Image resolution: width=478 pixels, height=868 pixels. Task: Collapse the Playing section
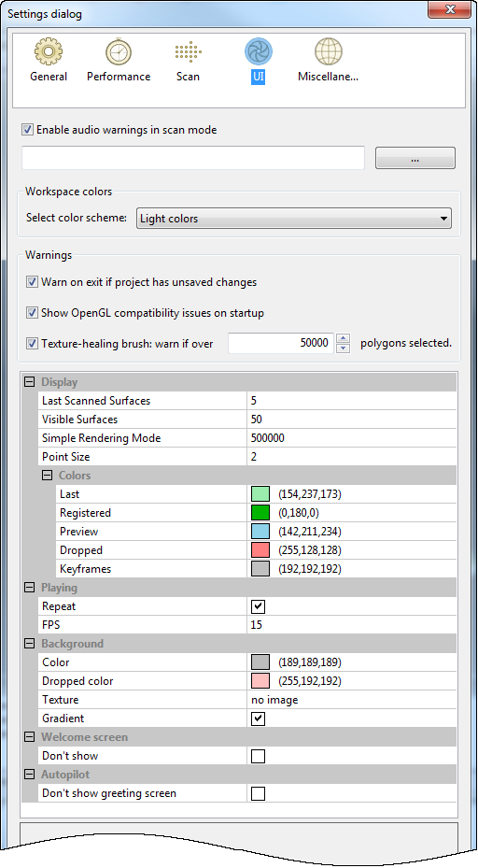click(x=30, y=588)
